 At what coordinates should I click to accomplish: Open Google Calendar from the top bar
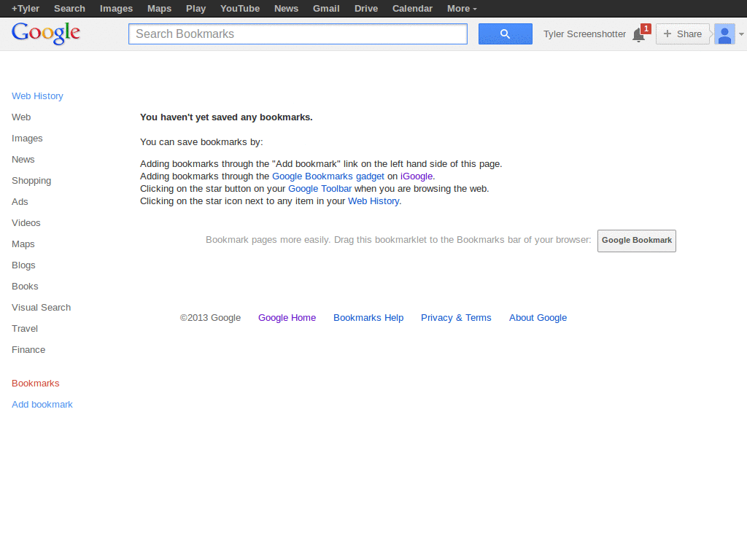412,8
